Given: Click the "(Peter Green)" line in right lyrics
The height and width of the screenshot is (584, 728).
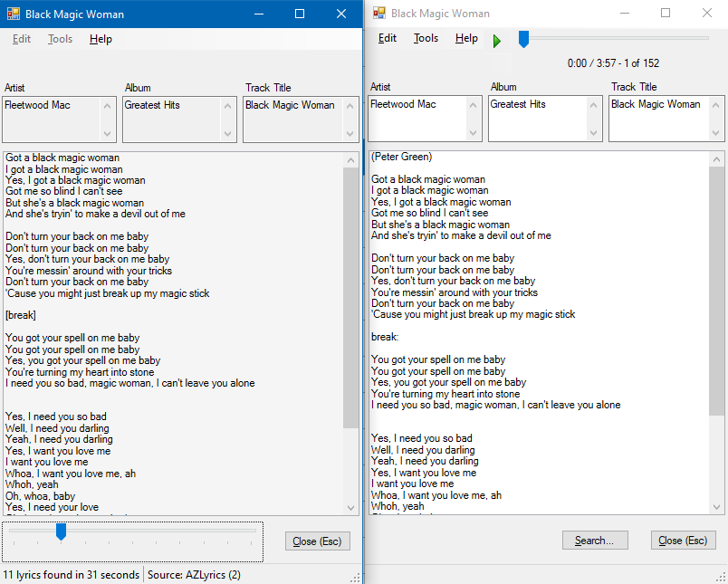Looking at the screenshot, I should click(x=402, y=157).
